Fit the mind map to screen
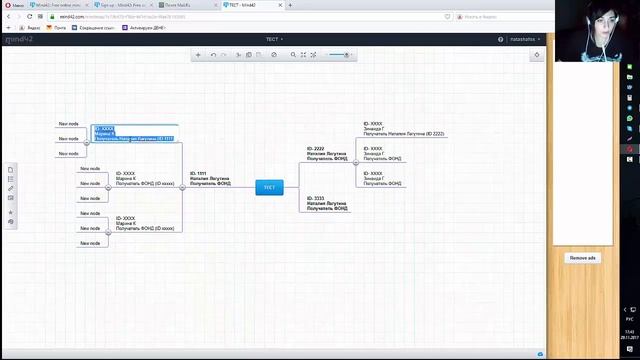 point(303,55)
